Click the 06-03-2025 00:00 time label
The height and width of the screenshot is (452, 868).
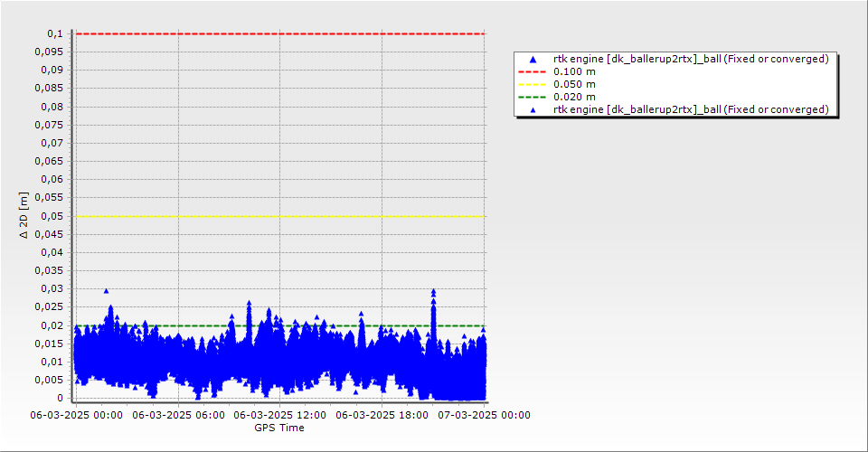[x=76, y=415]
